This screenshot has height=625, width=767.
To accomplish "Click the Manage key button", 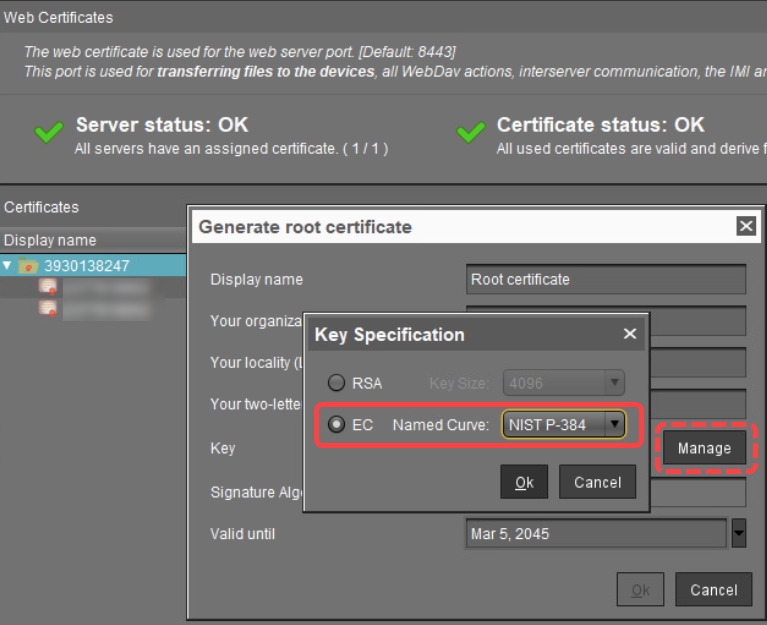I will click(704, 448).
